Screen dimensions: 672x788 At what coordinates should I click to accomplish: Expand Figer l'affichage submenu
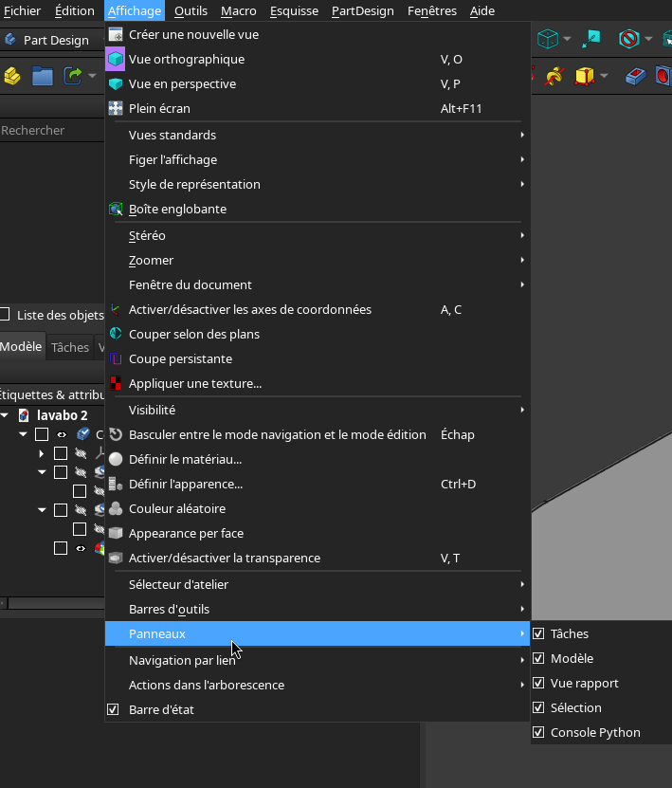(x=318, y=159)
